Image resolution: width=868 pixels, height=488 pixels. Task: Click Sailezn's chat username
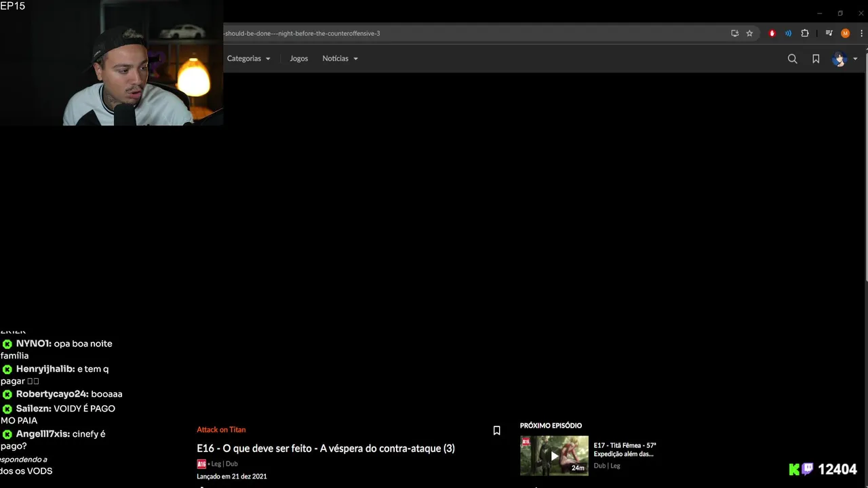(x=33, y=409)
